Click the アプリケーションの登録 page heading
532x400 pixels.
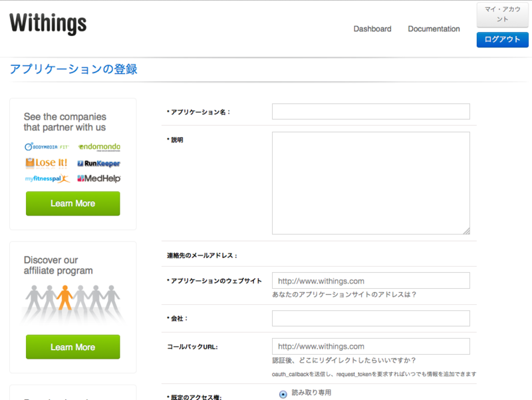click(73, 69)
